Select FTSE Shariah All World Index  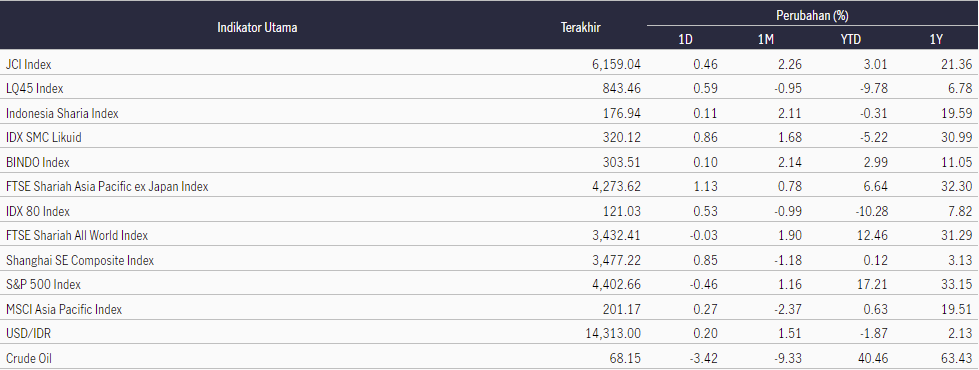coord(77,235)
